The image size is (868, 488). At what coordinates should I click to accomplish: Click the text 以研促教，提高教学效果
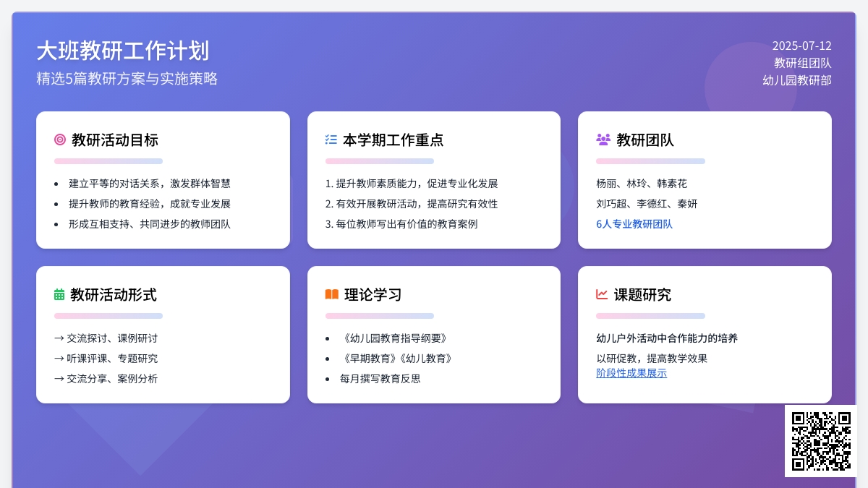[x=652, y=359]
